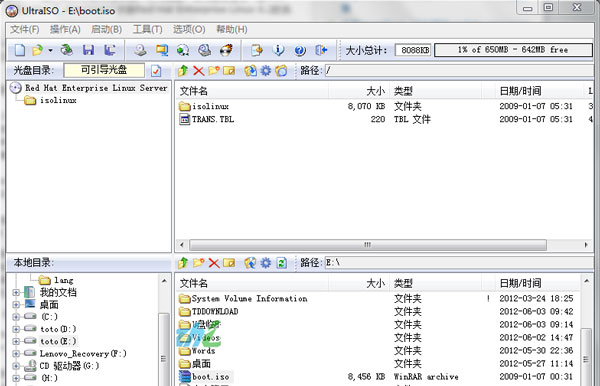This screenshot has width=600, height=386.
Task: Create new folder in disc image
Action: click(214, 70)
